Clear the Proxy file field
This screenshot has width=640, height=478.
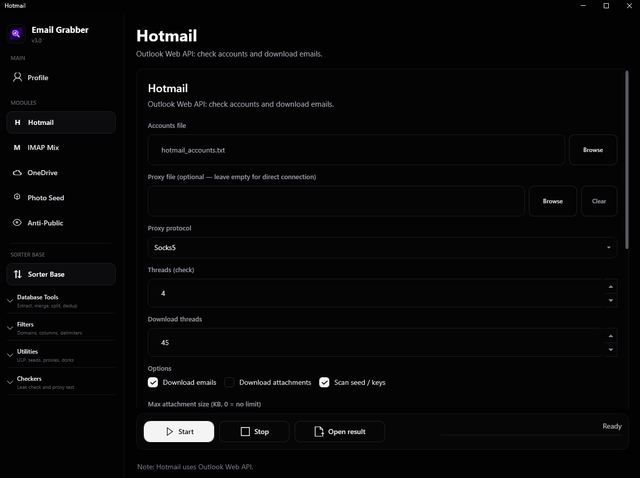pyautogui.click(x=599, y=201)
